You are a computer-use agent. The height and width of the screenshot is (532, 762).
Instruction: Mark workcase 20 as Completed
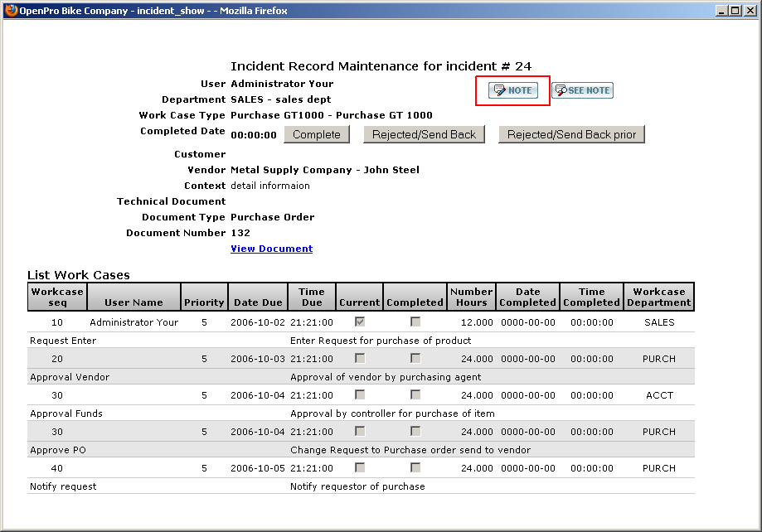pos(415,358)
